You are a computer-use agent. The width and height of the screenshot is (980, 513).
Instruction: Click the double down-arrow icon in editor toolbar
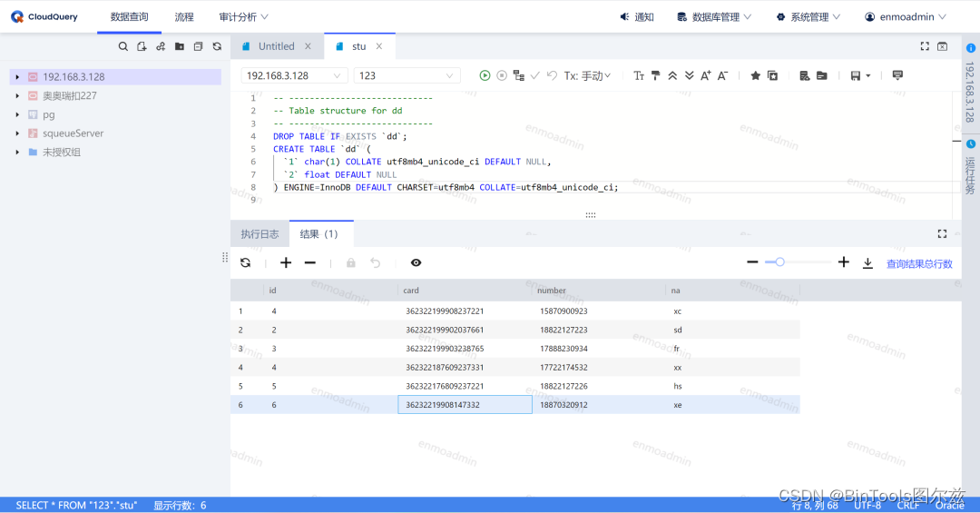coord(690,75)
